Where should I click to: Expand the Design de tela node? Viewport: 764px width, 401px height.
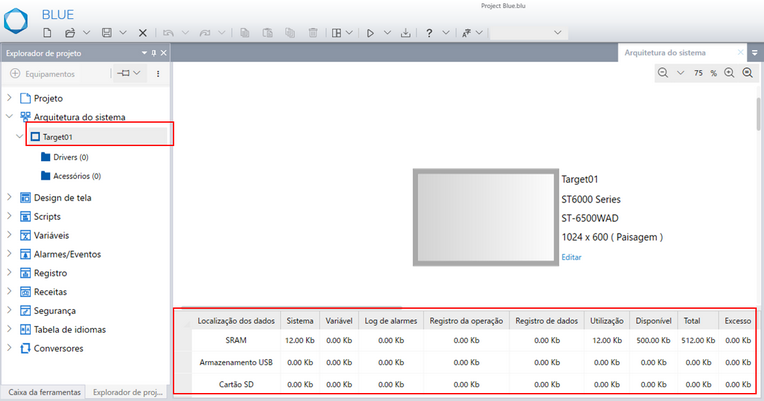[10, 197]
